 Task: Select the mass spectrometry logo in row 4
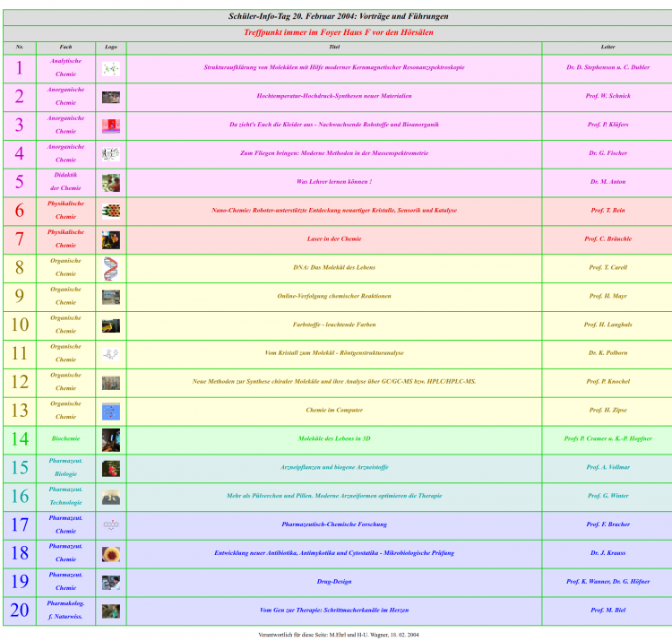(x=110, y=153)
